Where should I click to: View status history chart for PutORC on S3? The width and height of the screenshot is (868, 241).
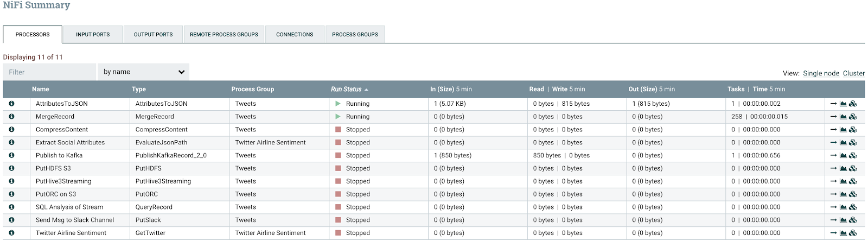[x=843, y=194]
